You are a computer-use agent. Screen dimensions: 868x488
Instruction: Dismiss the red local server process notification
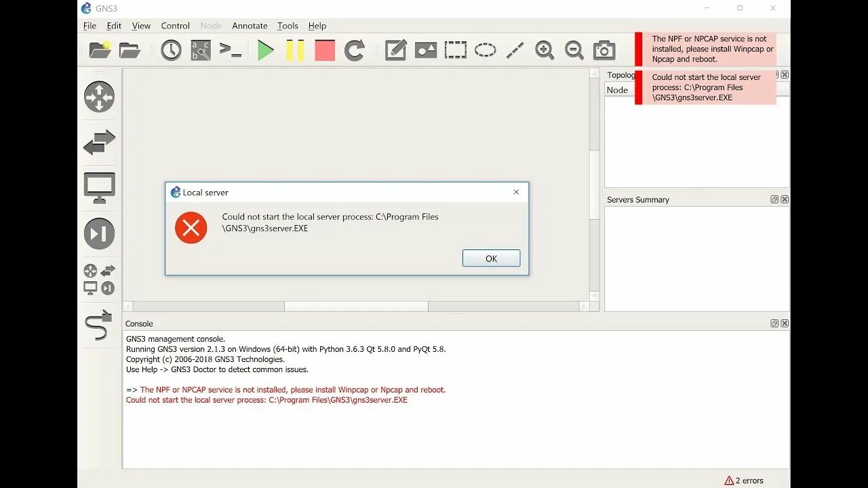[706, 87]
